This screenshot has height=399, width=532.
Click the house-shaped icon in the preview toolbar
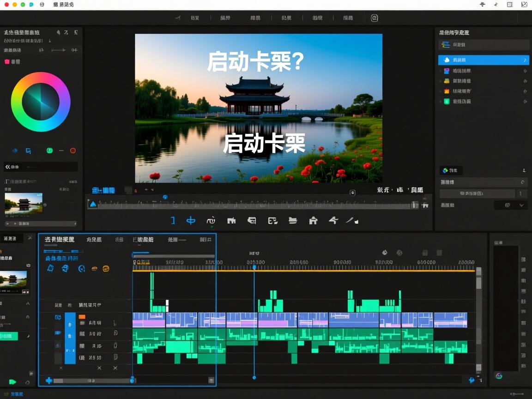(x=313, y=221)
